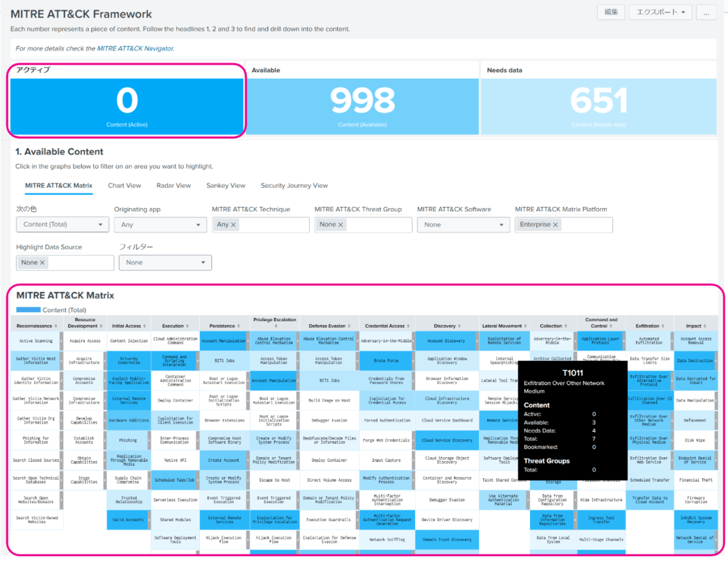728x562 pixels.
Task: Switch to the Chart View tab
Action: 124,186
